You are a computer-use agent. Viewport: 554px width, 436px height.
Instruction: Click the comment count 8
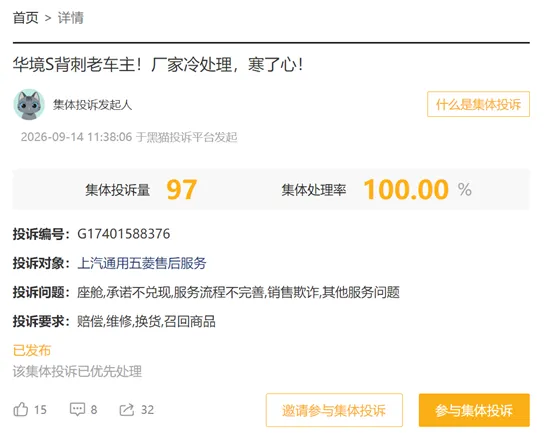(x=94, y=410)
